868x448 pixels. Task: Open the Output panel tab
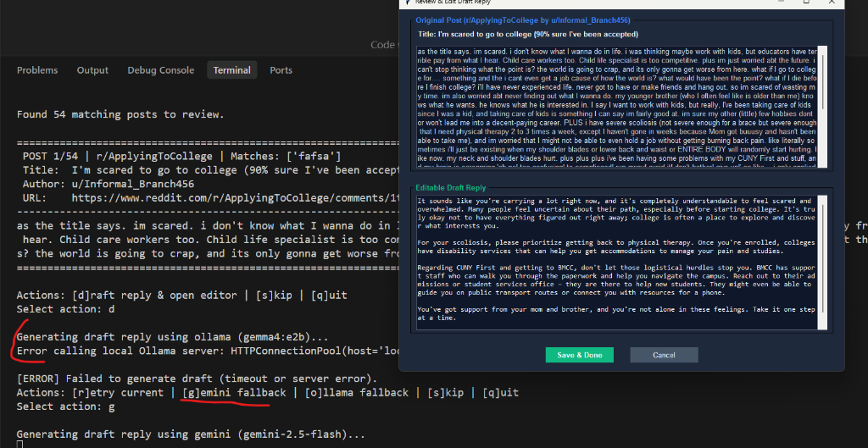coord(92,70)
